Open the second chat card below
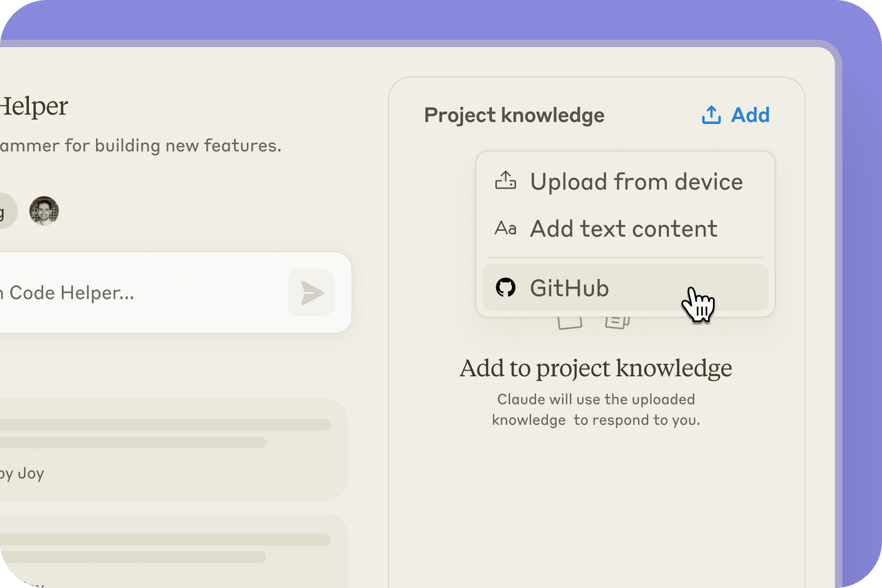This screenshot has height=588, width=882. tap(167, 549)
